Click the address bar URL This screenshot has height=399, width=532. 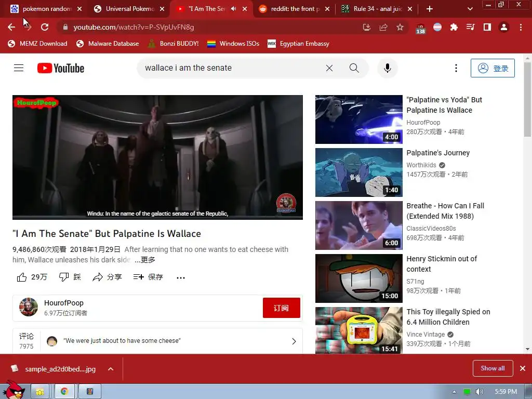(x=134, y=27)
